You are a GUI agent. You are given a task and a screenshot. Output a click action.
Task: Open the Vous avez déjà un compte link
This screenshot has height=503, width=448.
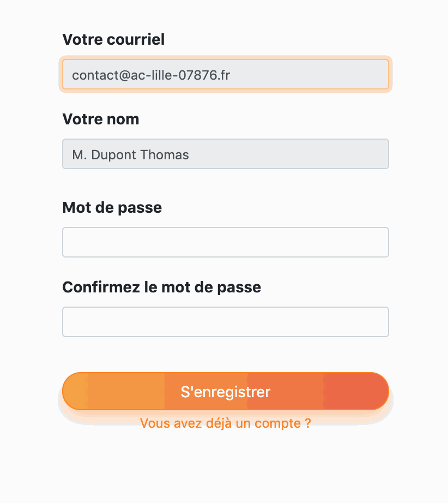pos(225,423)
